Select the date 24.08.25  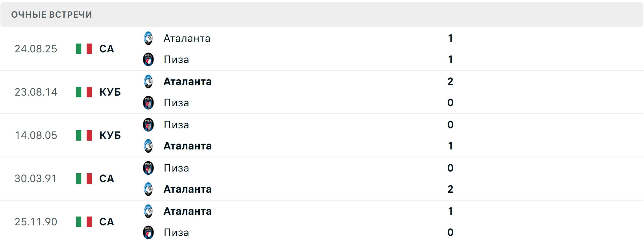pos(36,49)
